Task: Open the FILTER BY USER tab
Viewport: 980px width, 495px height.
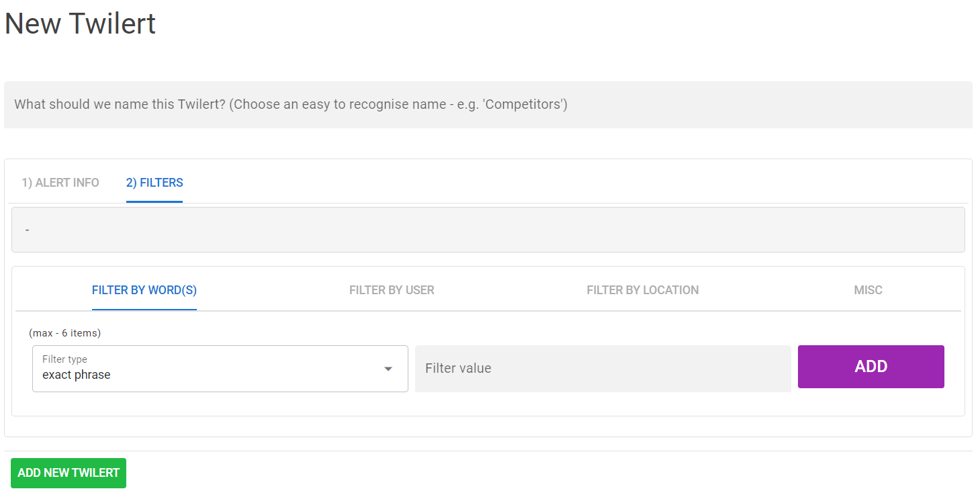Action: 392,290
